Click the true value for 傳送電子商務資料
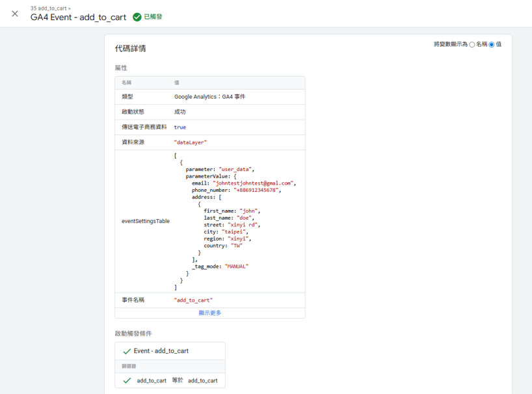This screenshot has width=532, height=394. pos(180,127)
